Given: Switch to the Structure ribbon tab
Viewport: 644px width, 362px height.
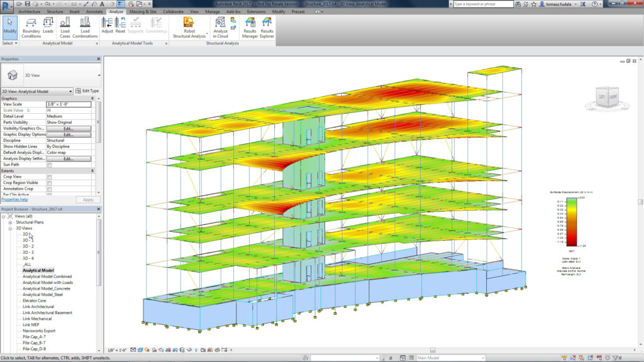Looking at the screenshot, I should pyautogui.click(x=55, y=11).
